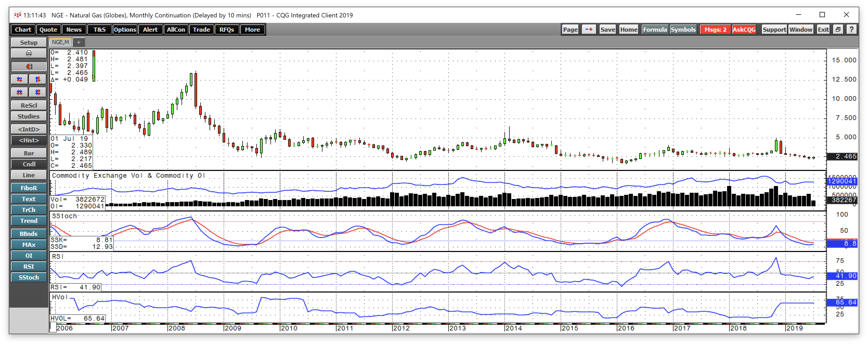Open AskCQG assistance
The height and width of the screenshot is (345, 868).
point(744,29)
